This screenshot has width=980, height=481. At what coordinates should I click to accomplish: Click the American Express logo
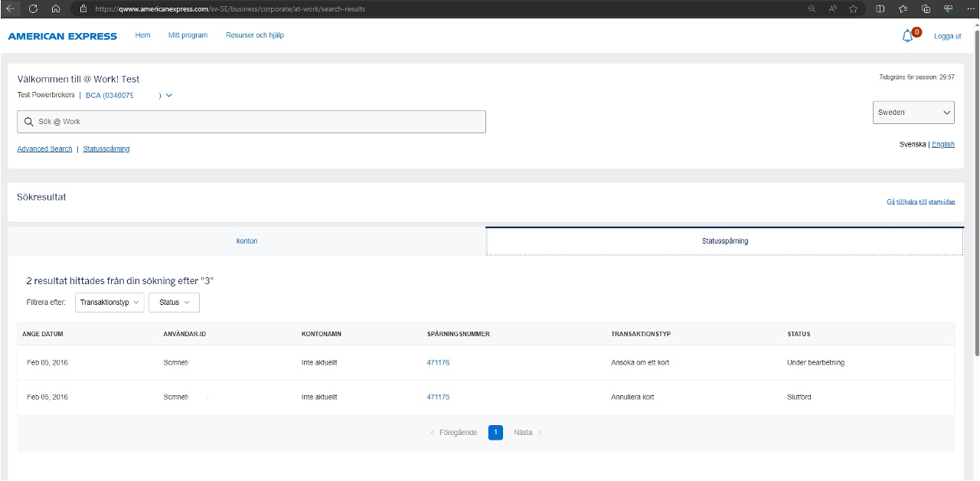coord(63,36)
